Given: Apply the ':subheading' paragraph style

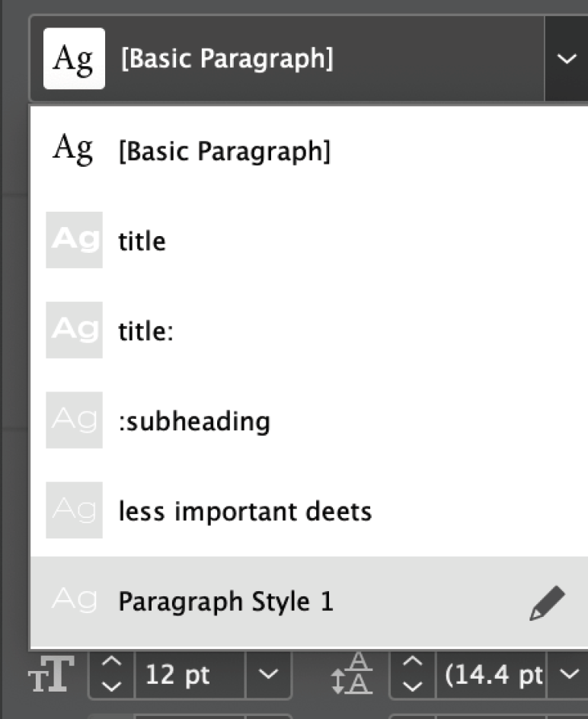Looking at the screenshot, I should (309, 420).
